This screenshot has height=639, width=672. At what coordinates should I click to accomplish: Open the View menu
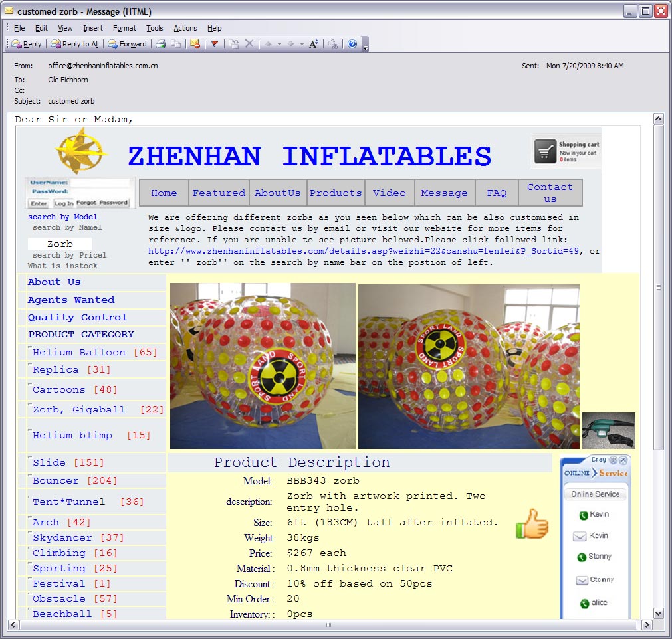tap(65, 28)
